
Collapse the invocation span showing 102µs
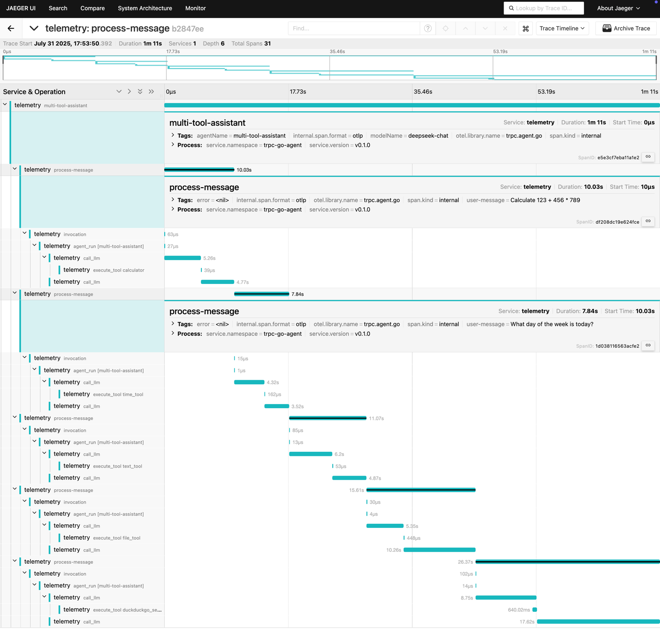pos(25,573)
